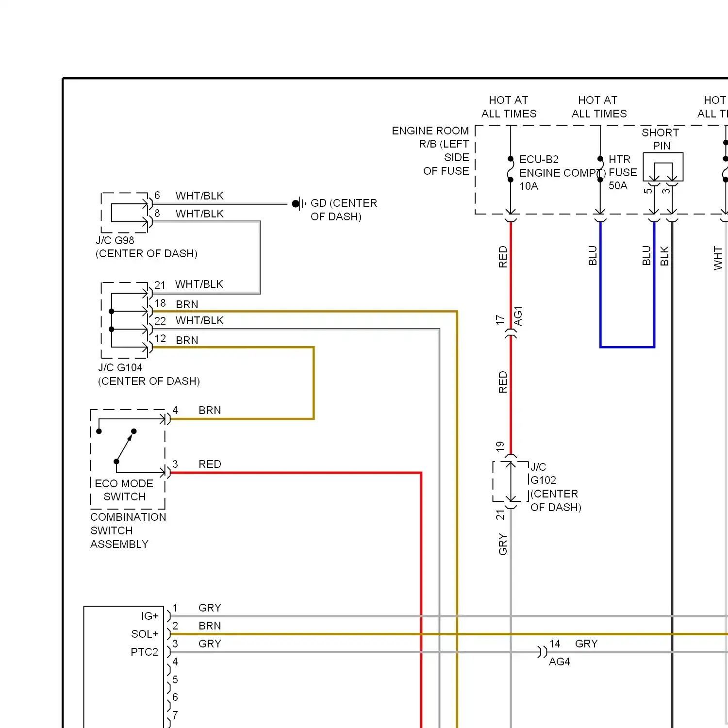Click the vertical BLK wire label
This screenshot has height=728, width=728.
pyautogui.click(x=664, y=256)
